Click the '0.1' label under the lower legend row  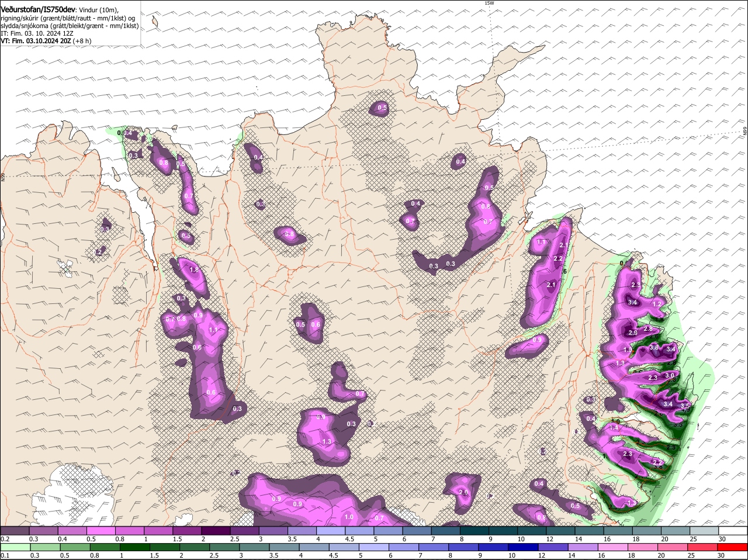tap(5, 555)
